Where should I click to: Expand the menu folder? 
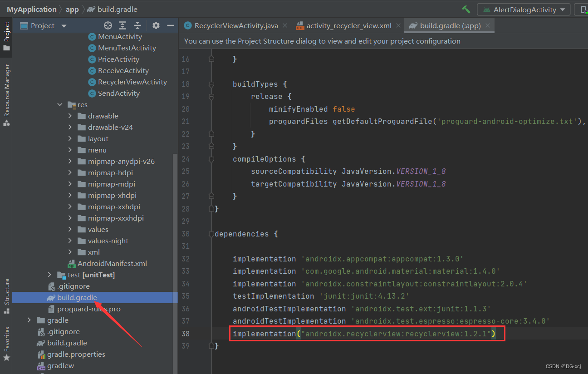pyautogui.click(x=70, y=150)
